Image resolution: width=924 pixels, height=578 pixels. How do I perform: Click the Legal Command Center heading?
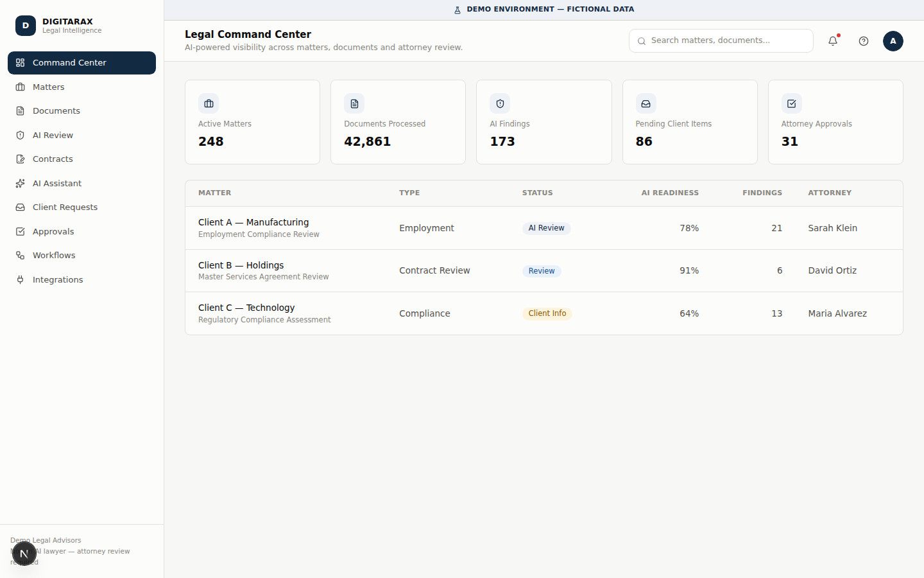point(248,35)
